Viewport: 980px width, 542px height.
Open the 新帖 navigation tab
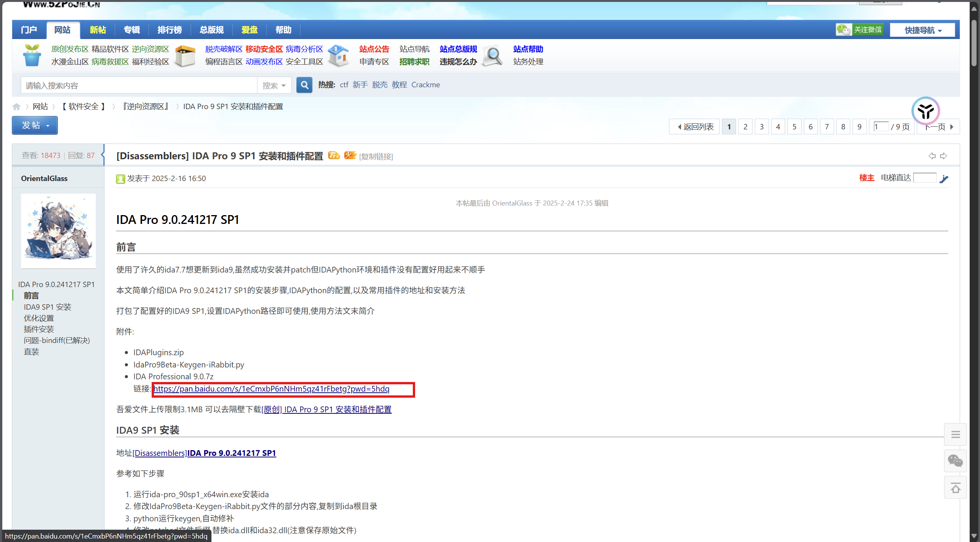(x=98, y=30)
